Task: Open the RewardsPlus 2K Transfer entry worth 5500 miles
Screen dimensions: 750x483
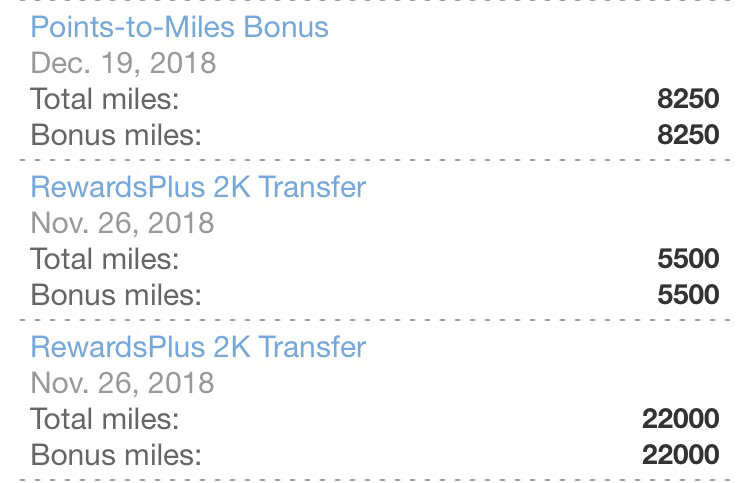Action: coord(198,187)
